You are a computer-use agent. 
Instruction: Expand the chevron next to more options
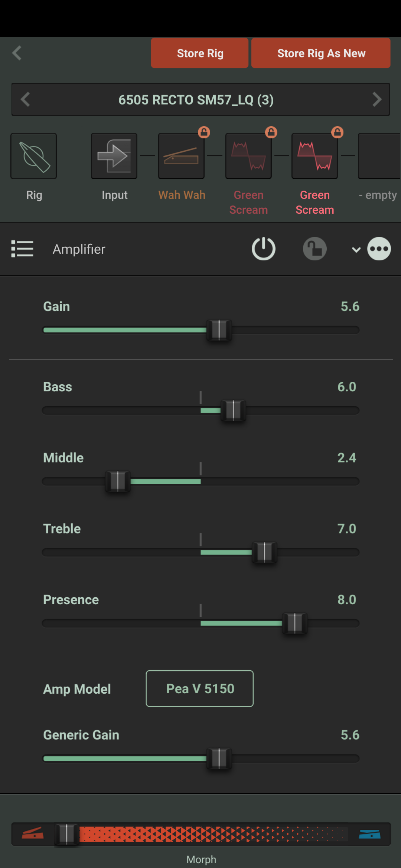coord(356,249)
